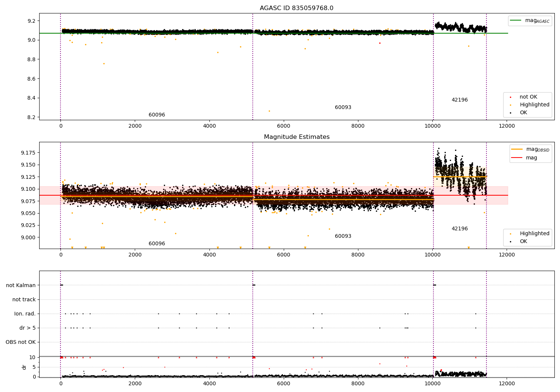Viewport: 560px width, 392px height.
Task: Click the red mag legend entry in the middle plot
Action: [x=525, y=158]
